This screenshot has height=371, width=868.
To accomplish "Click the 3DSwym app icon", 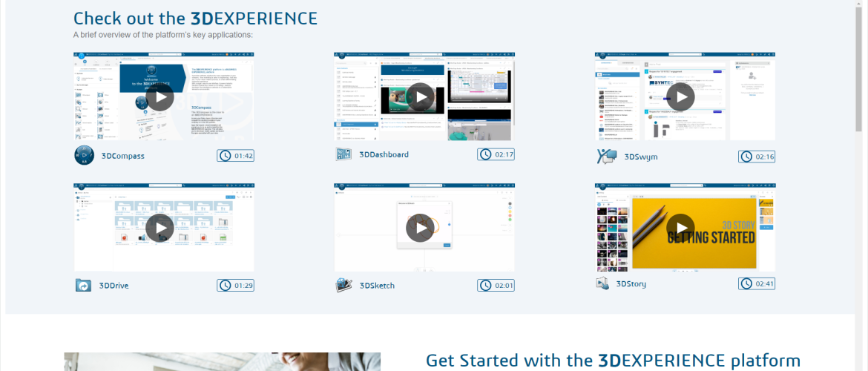I will coord(606,157).
